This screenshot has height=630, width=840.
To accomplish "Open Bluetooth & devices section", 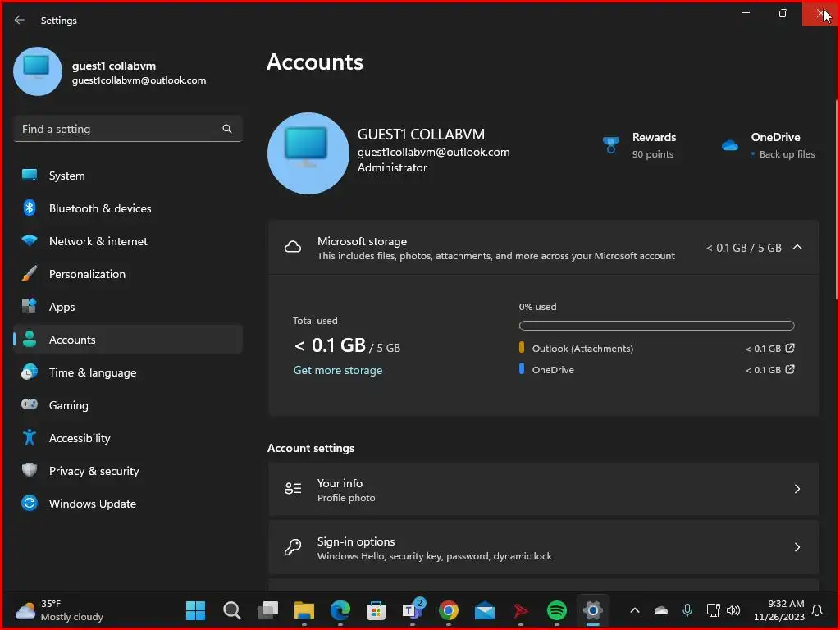I will coord(128,208).
